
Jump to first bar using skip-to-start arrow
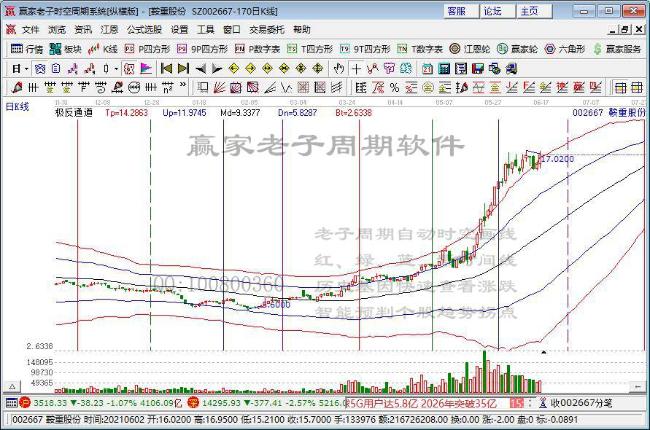166,68
